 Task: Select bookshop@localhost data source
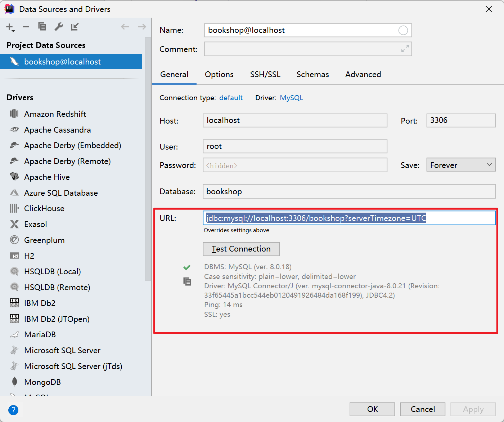(x=71, y=62)
